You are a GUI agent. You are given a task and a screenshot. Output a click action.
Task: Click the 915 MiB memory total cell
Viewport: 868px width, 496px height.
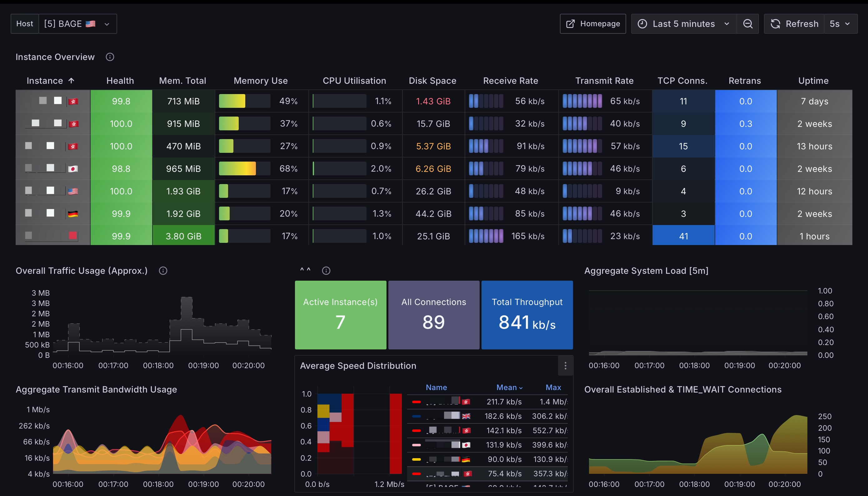[x=183, y=124]
